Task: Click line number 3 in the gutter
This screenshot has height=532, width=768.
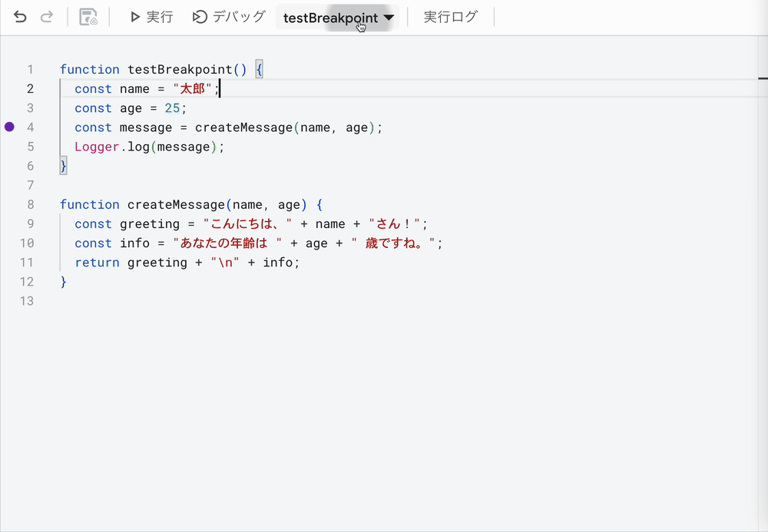Action: 31,107
